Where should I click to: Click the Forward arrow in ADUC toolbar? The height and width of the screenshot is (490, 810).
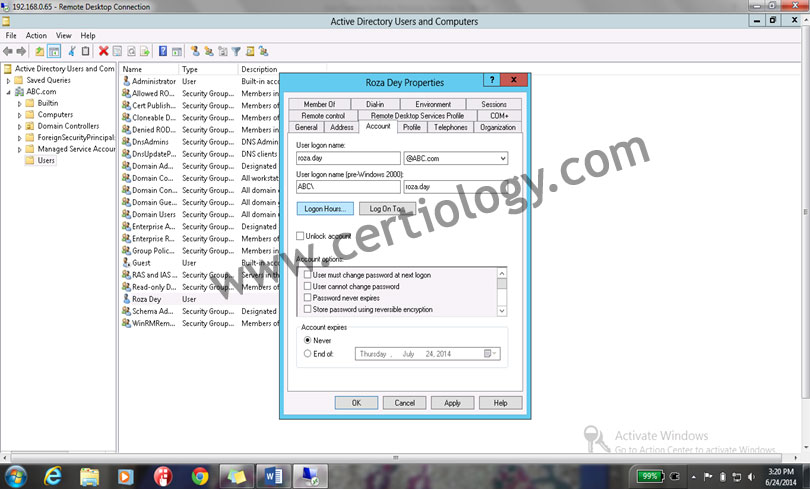[21, 51]
